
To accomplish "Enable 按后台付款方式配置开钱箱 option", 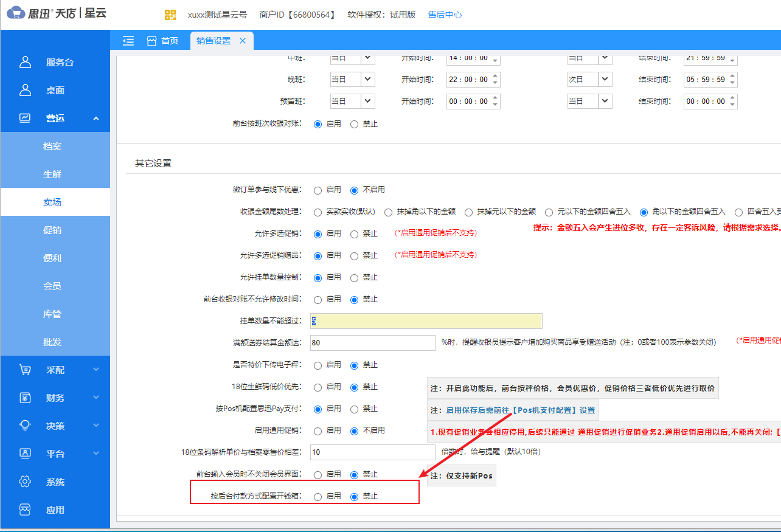I will coord(318,497).
